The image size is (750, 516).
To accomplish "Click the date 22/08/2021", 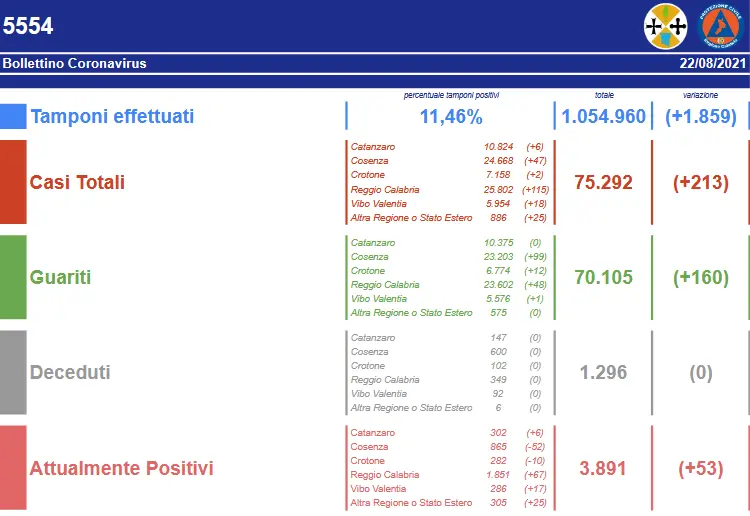I will [x=712, y=63].
